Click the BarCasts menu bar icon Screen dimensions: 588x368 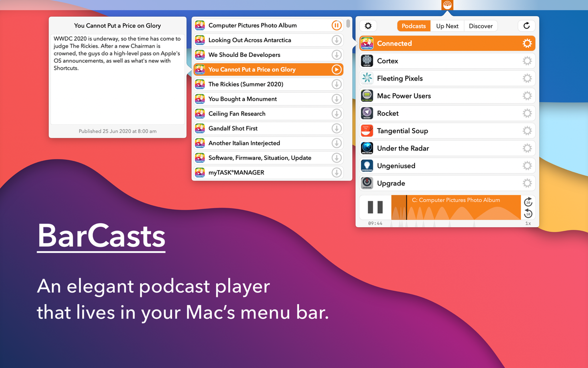pyautogui.click(x=447, y=5)
